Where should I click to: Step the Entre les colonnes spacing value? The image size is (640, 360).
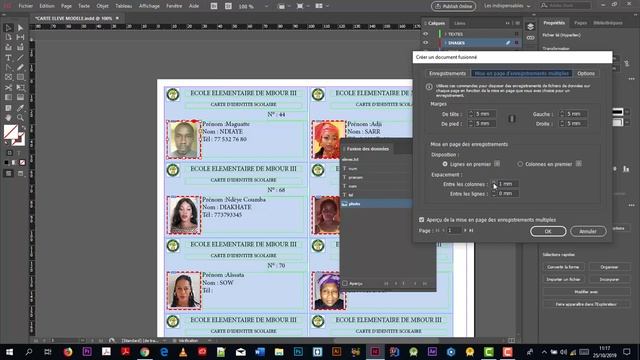(x=494, y=184)
